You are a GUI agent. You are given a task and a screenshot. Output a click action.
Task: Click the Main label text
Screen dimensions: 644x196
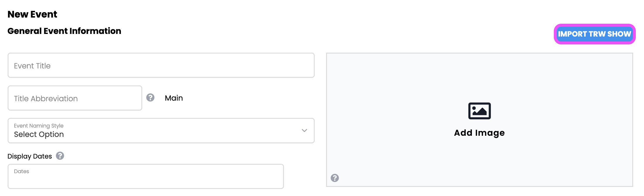[x=174, y=98]
